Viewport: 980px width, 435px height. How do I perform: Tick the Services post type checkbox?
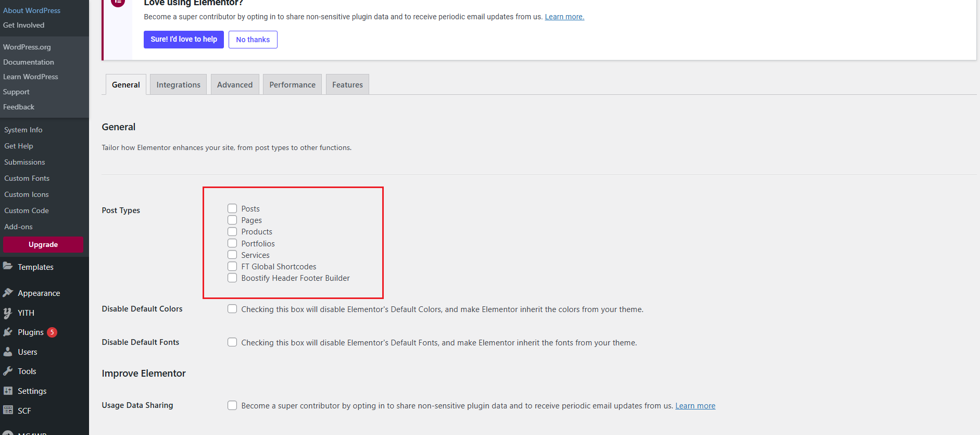232,255
